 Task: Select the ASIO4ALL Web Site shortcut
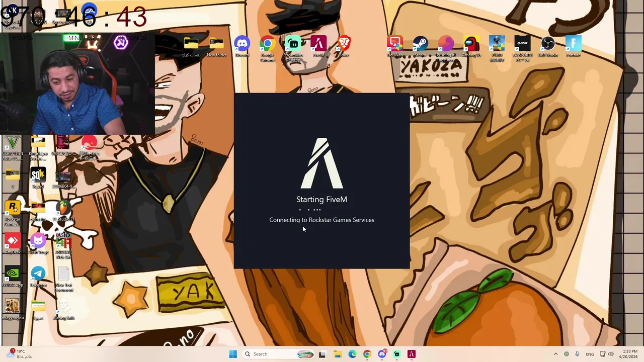(x=63, y=246)
